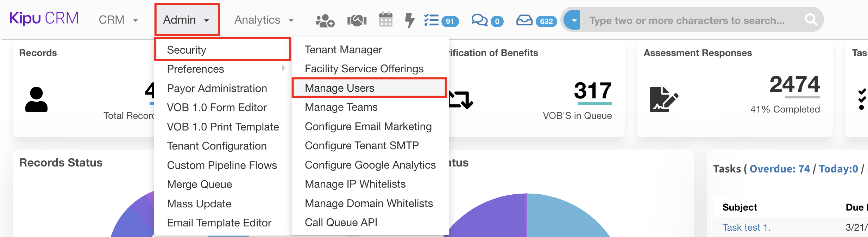
Task: Expand the Analytics dropdown
Action: pos(264,20)
